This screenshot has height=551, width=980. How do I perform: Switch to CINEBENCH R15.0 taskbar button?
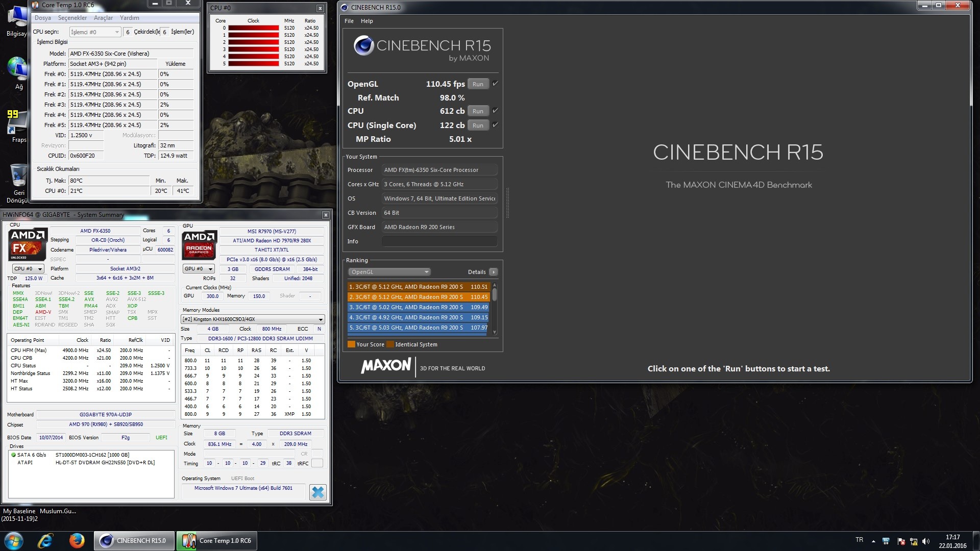pos(134,540)
